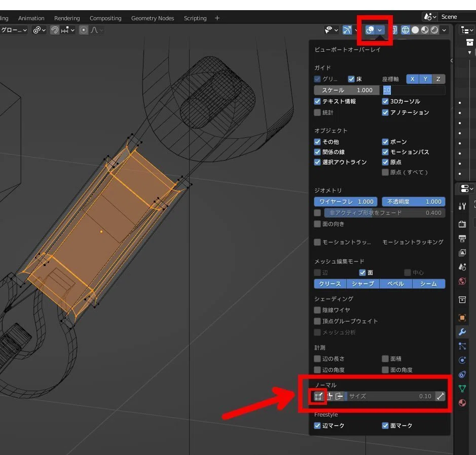Enable the vertex normals display icon
The image size is (476, 455).
(x=318, y=396)
